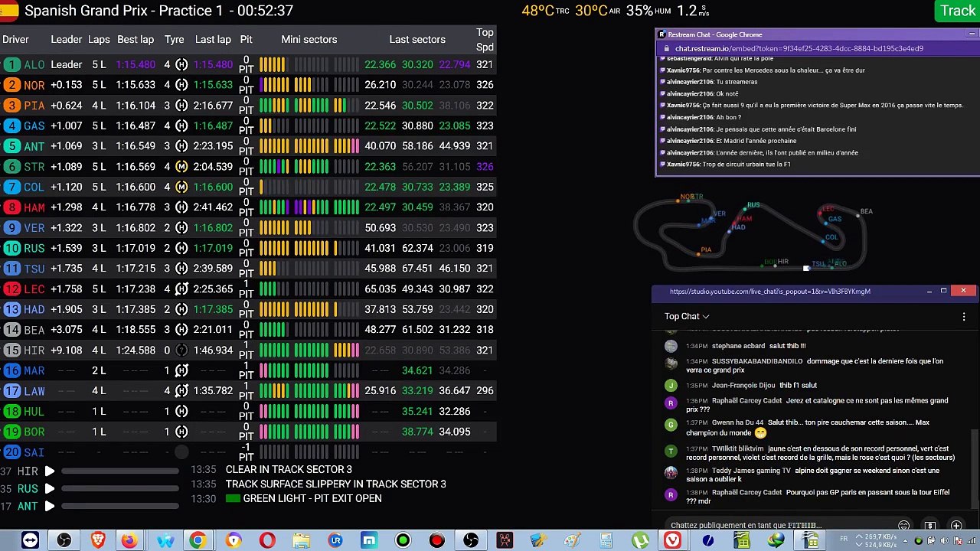The height and width of the screenshot is (551, 980).
Task: Click STR top speed 326
Action: (x=485, y=166)
